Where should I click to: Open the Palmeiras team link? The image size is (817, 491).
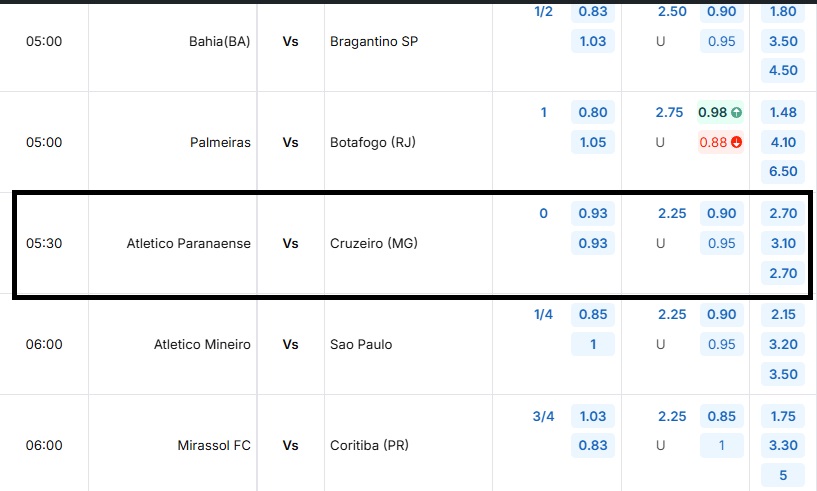(x=220, y=142)
